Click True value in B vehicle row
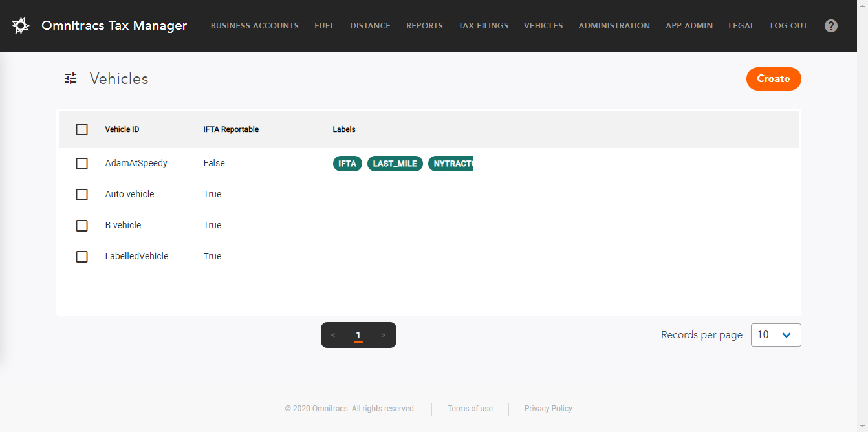Image resolution: width=868 pixels, height=432 pixels. pos(212,226)
